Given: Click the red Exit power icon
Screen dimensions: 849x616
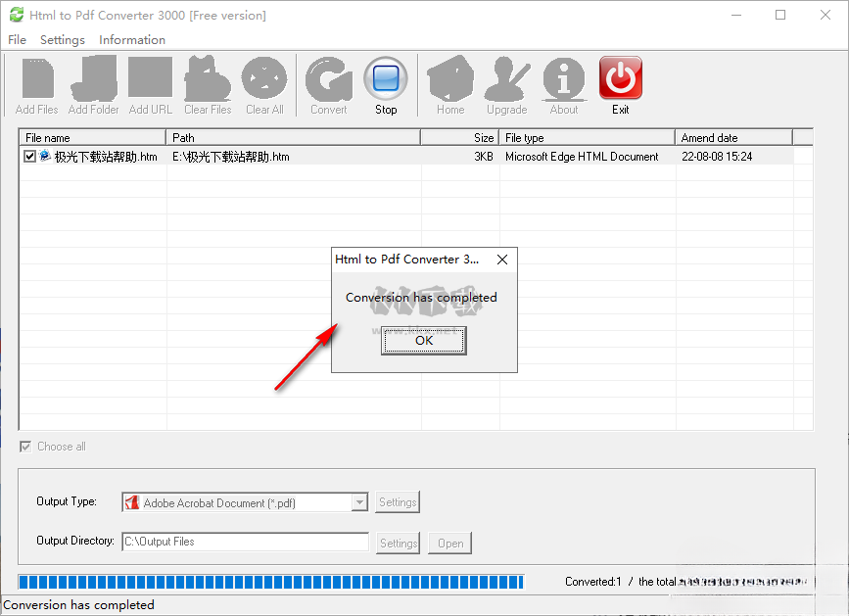Looking at the screenshot, I should (621, 78).
